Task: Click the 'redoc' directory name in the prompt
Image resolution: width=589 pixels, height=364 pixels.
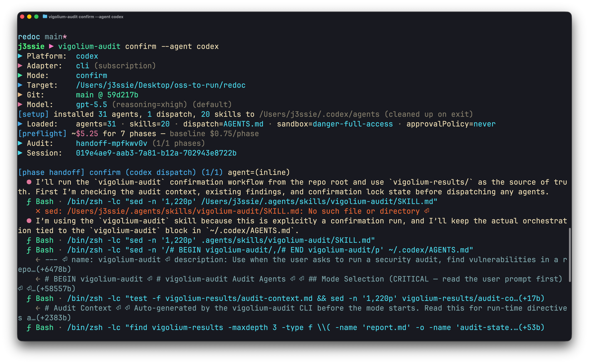Action: (29, 37)
